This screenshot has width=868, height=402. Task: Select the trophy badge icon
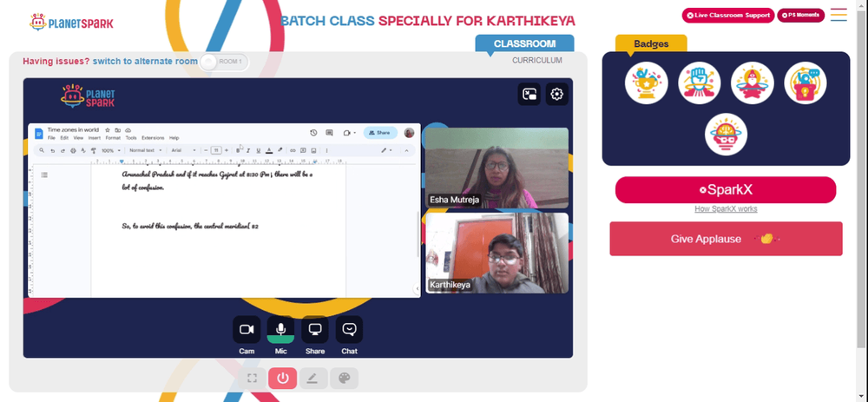pyautogui.click(x=647, y=83)
